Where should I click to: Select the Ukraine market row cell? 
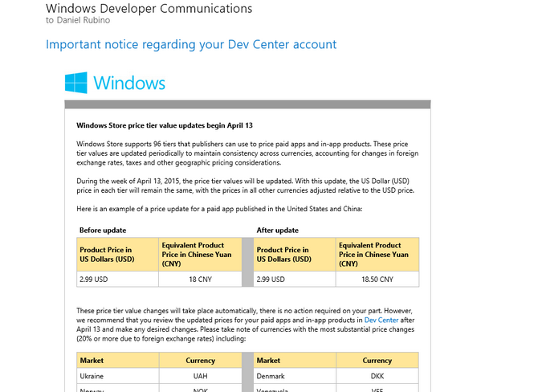pos(117,375)
